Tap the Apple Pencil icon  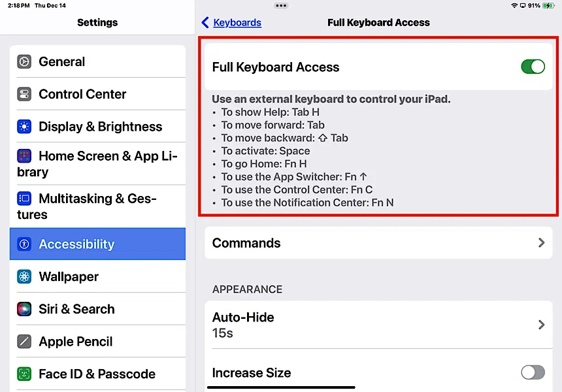(x=24, y=342)
